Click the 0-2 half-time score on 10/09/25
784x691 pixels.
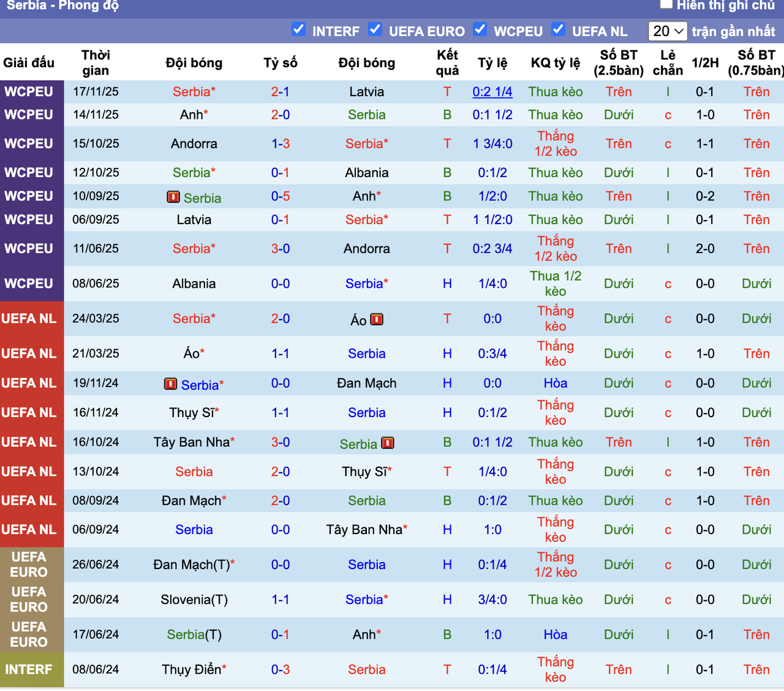[705, 197]
